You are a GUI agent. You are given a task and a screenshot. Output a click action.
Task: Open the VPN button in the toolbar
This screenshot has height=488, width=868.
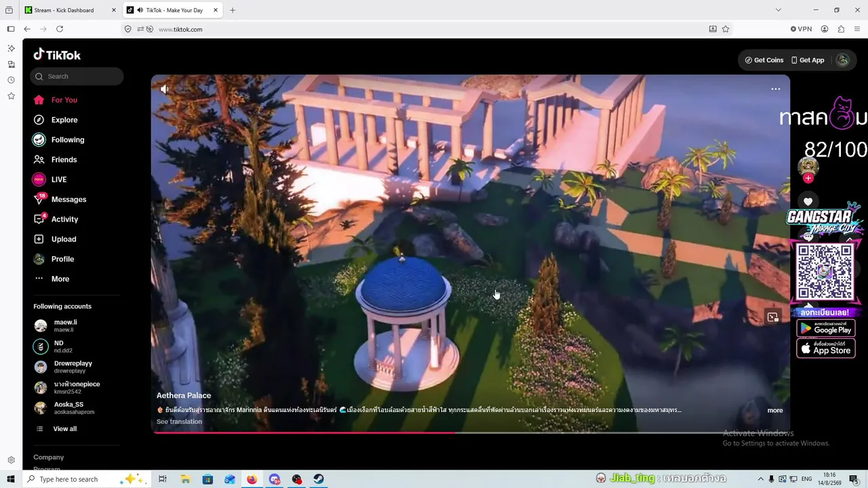pos(801,29)
